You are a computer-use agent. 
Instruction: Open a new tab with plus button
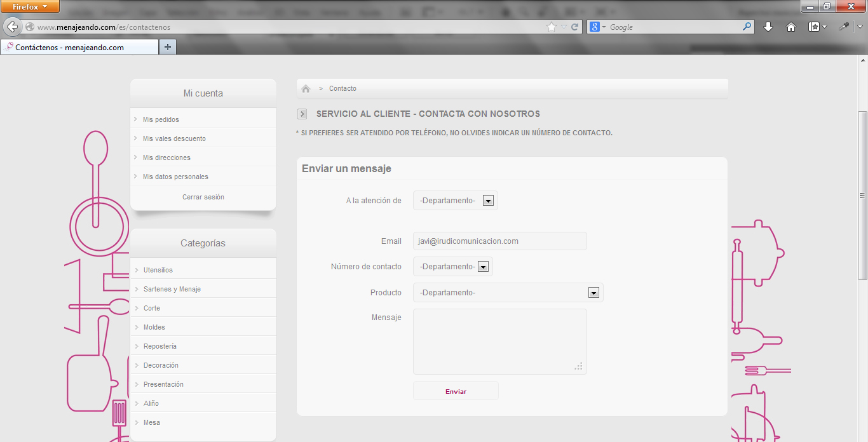click(x=168, y=47)
